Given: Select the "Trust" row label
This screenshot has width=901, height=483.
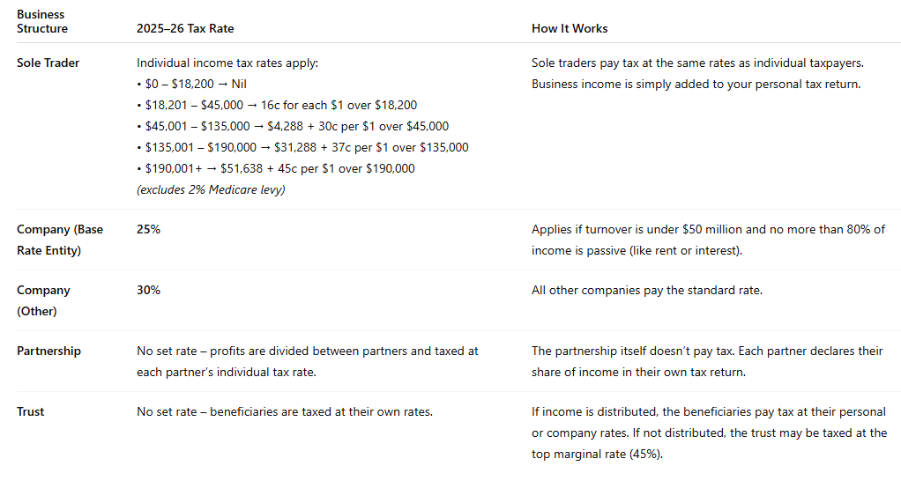Looking at the screenshot, I should pos(31,411).
